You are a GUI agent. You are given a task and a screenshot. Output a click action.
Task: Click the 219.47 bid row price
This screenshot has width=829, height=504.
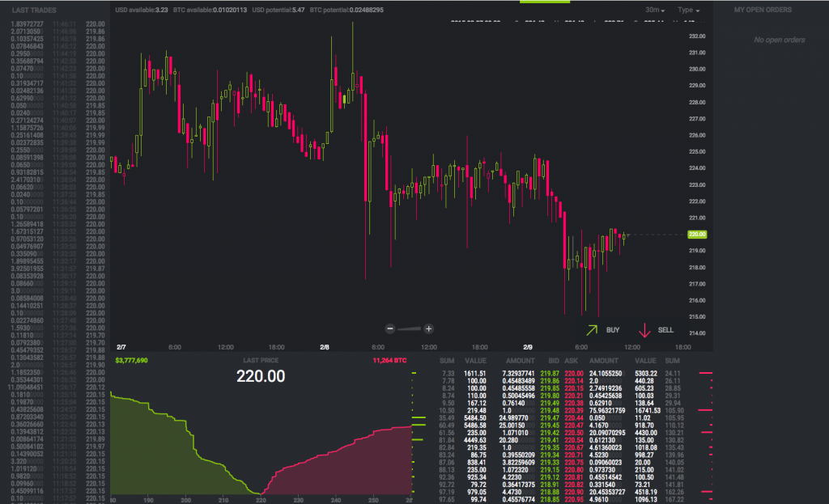(x=551, y=417)
